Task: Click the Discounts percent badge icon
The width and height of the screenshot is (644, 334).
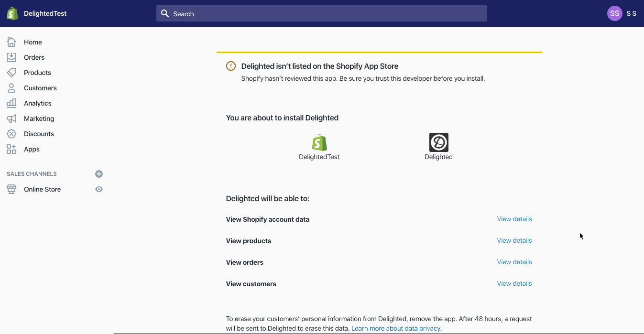Action: point(11,134)
